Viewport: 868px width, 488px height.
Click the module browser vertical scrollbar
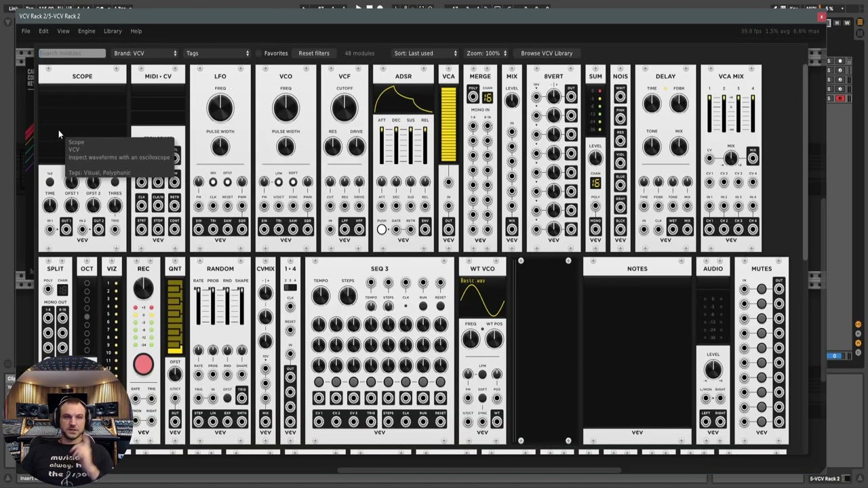coord(805,161)
